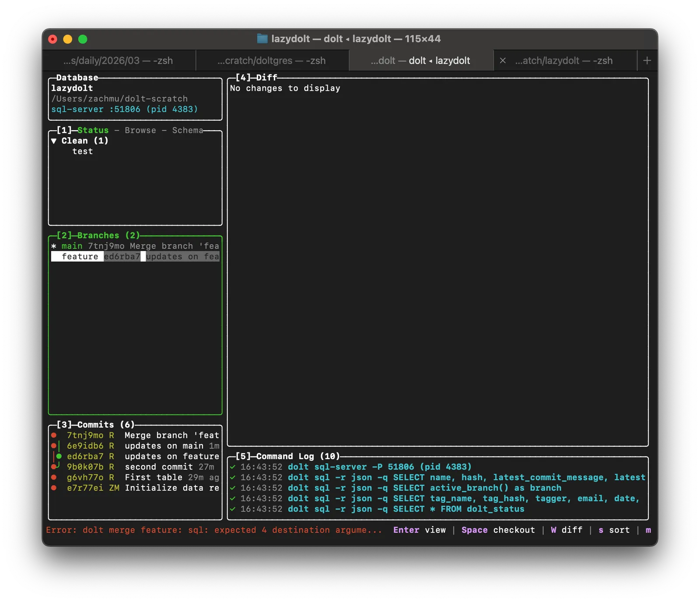
Task: Click checkmark next to dolt_status query log
Action: pos(233,509)
